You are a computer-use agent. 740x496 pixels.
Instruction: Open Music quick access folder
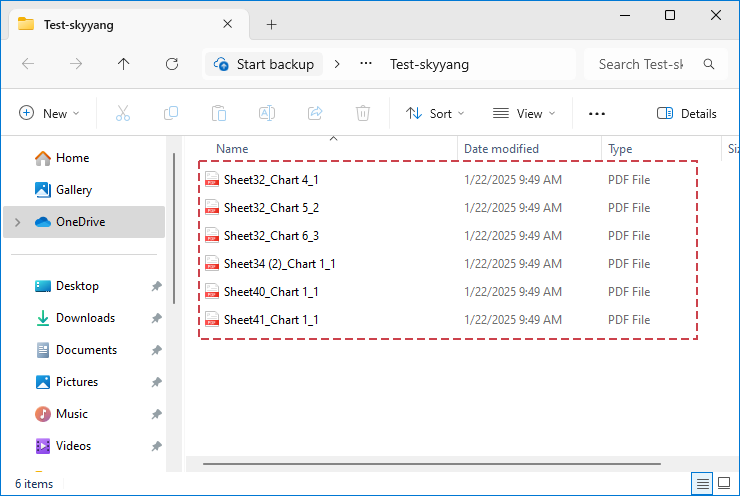72,414
